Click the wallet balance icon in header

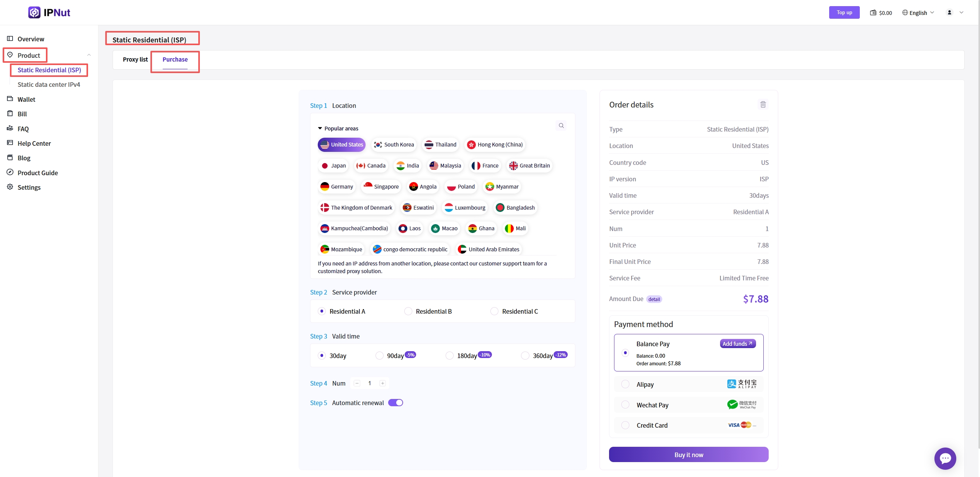(x=873, y=13)
